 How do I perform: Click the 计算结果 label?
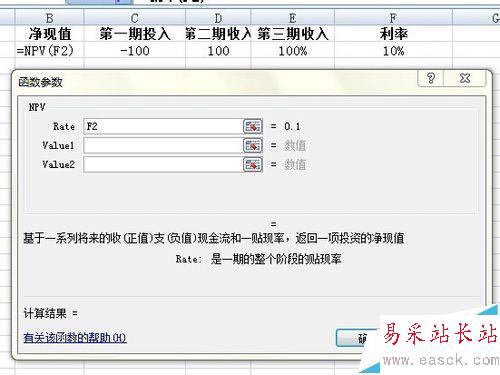click(x=45, y=313)
